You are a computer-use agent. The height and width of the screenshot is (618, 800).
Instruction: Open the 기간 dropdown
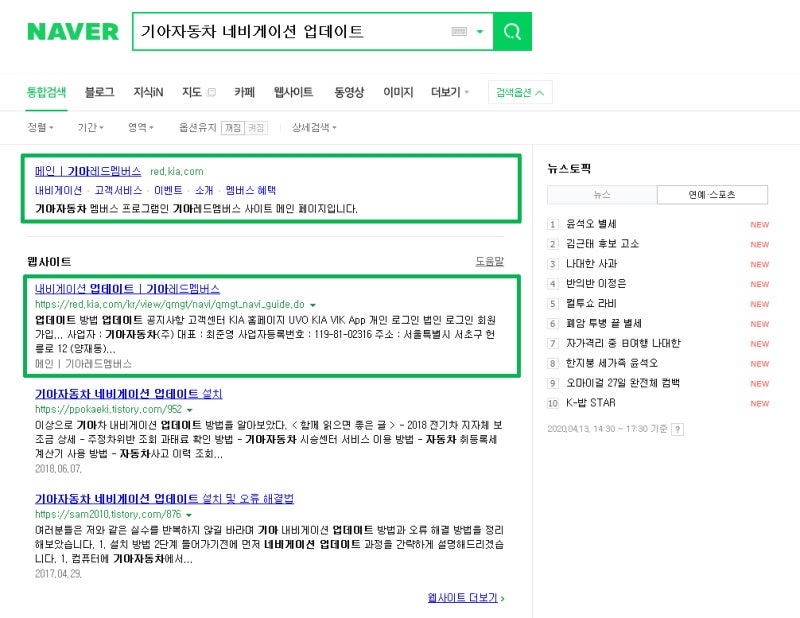pyautogui.click(x=90, y=128)
